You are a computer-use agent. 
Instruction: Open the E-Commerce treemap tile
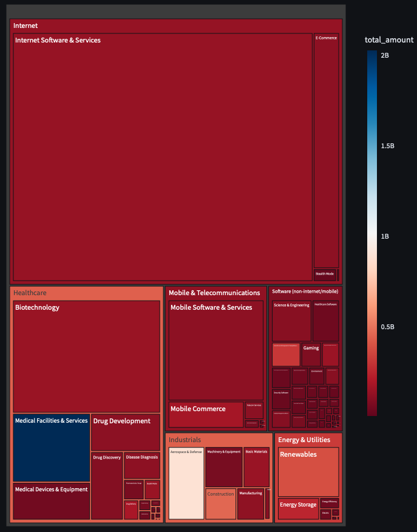326,151
